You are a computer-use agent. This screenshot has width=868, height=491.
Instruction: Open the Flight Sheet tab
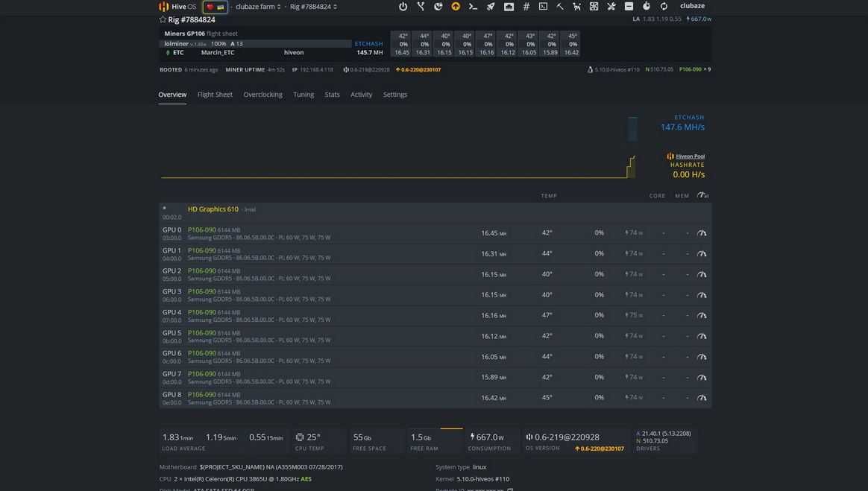click(215, 95)
